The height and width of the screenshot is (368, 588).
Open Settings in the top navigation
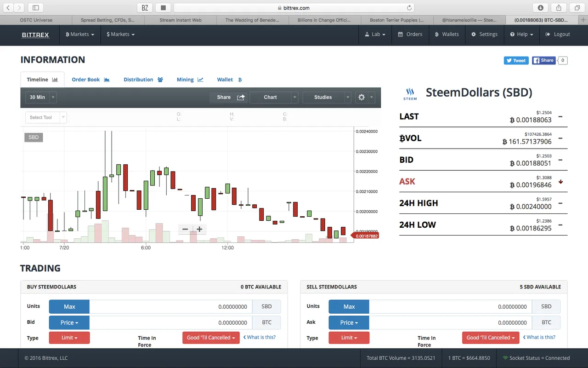[484, 34]
